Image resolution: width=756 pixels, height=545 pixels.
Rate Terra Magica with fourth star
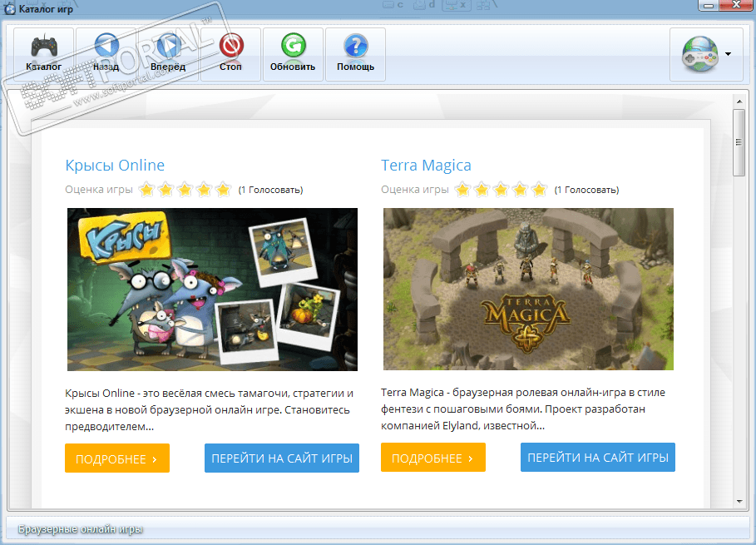[x=520, y=190]
